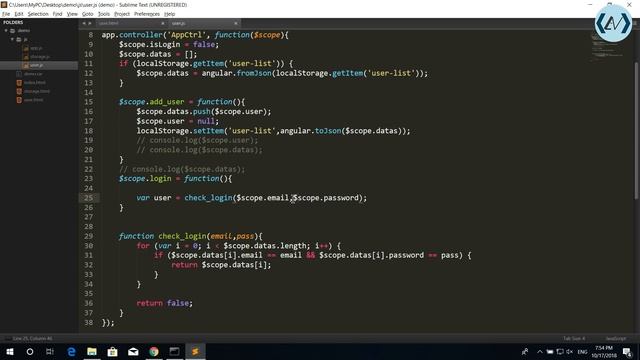This screenshot has width=640, height=360.
Task: Open Cortana search circle on taskbar
Action: 30,351
